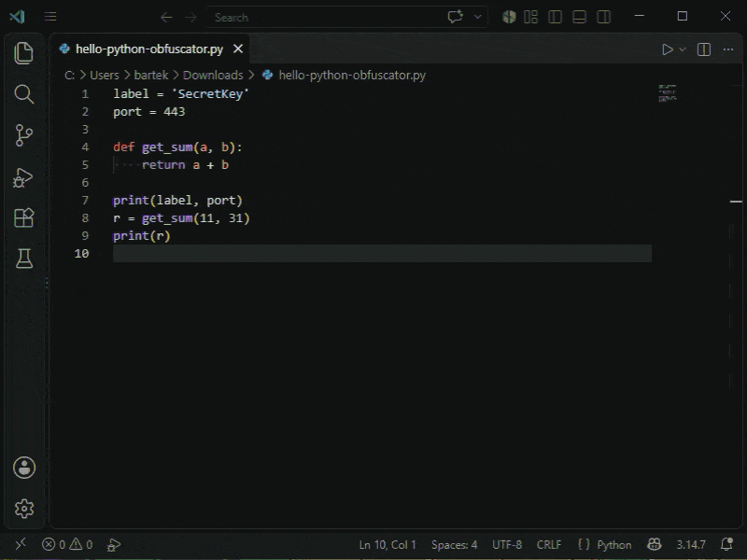
Task: Open the Testing flask view
Action: 24,259
